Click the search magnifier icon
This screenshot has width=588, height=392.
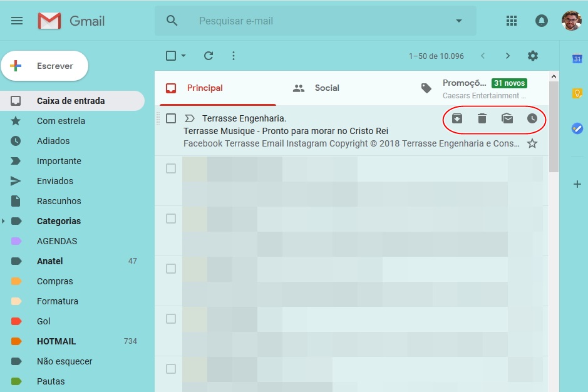pos(172,21)
